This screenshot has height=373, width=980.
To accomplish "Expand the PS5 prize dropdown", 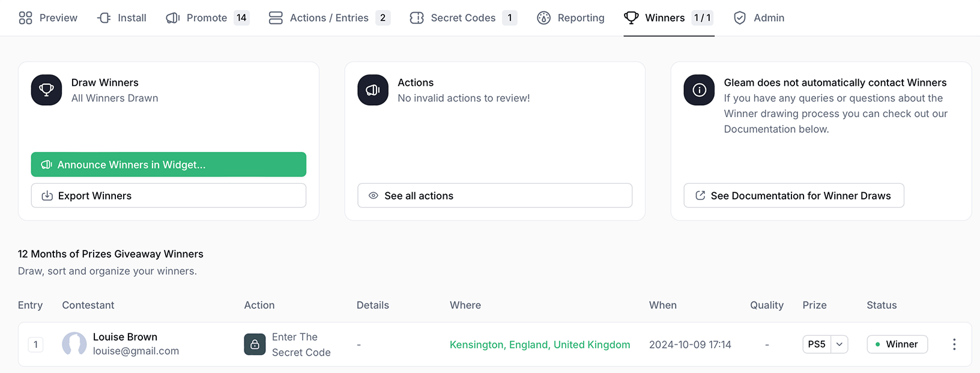I will (839, 344).
